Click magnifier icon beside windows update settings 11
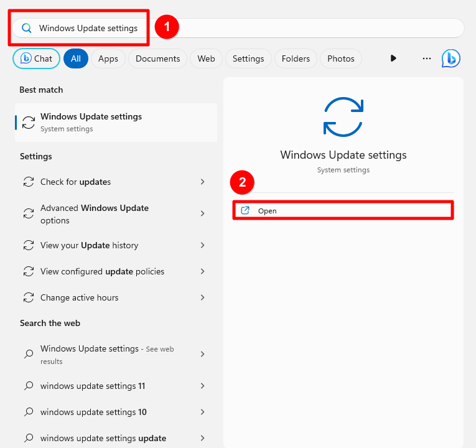This screenshot has width=476, height=448. (x=29, y=386)
